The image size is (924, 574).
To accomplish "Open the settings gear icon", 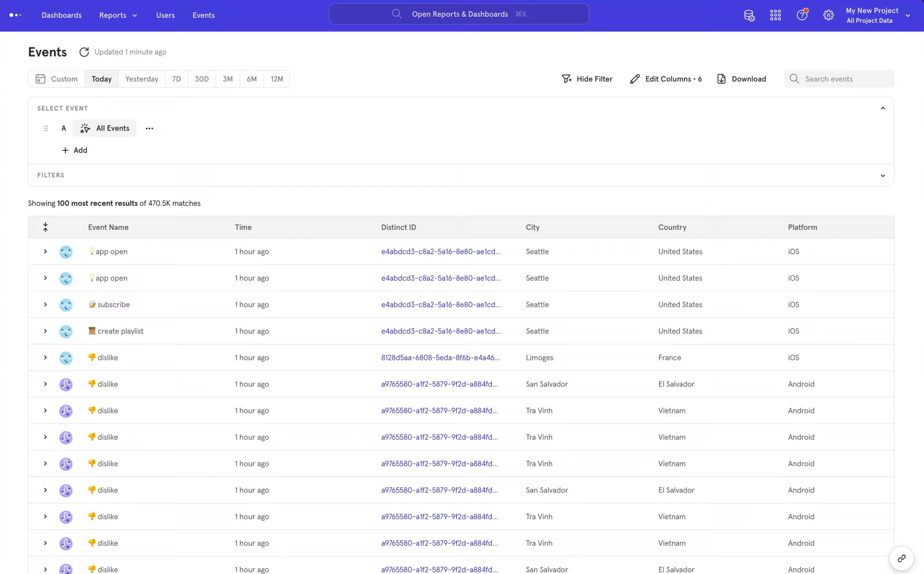I will tap(828, 16).
